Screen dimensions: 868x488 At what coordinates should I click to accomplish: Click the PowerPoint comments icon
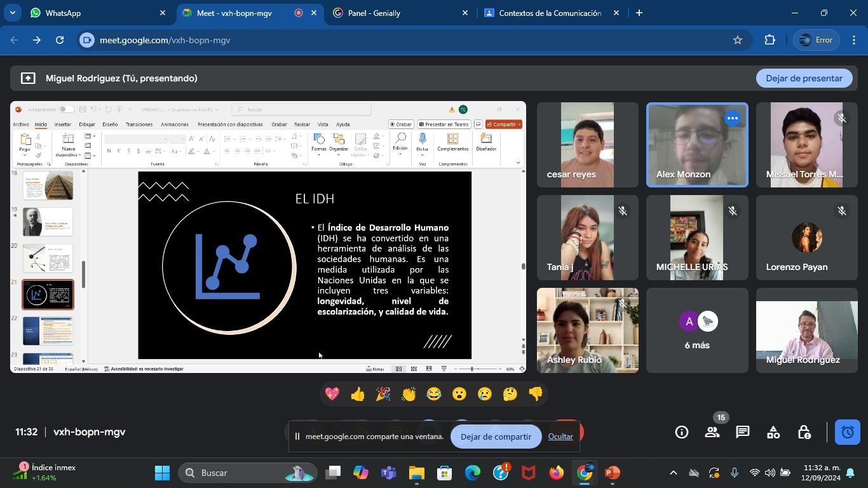(x=478, y=125)
